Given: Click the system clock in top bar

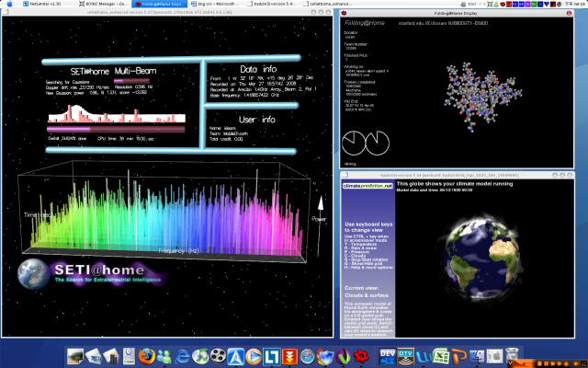Looking at the screenshot, I should tap(577, 4).
